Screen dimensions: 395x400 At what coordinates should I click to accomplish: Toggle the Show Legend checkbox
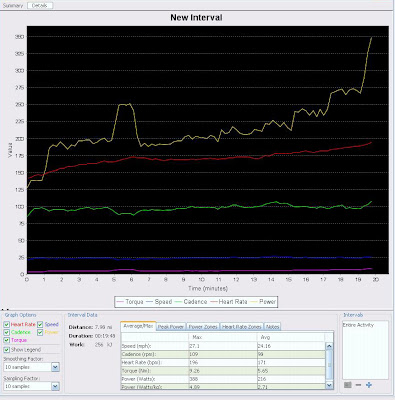coord(6,350)
